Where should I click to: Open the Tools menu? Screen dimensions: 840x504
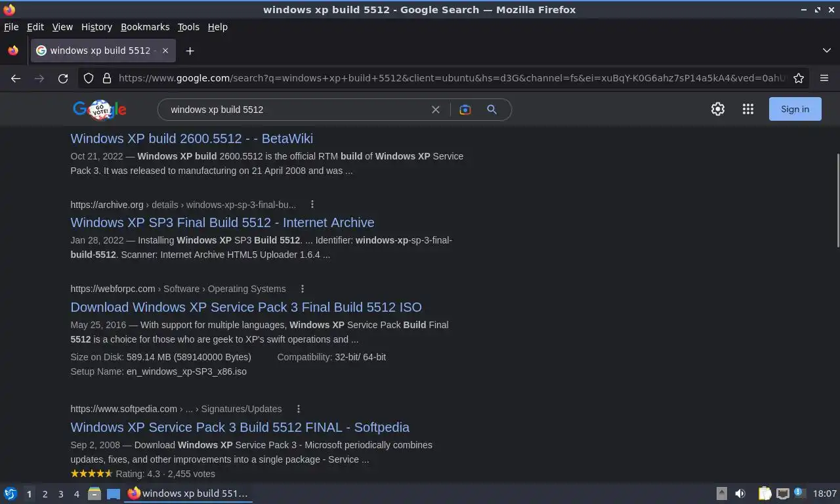pyautogui.click(x=188, y=27)
